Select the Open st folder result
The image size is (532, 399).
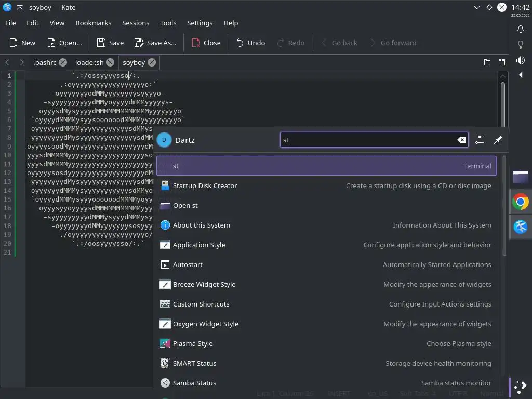pyautogui.click(x=326, y=205)
